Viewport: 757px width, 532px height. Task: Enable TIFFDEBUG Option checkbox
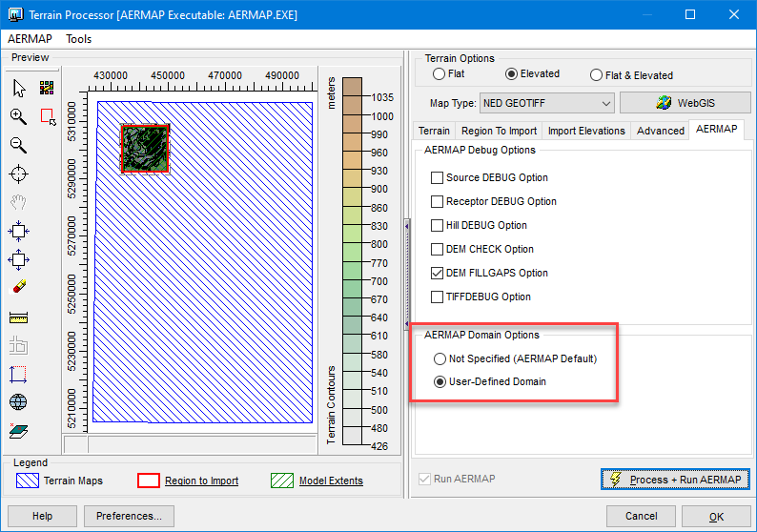tap(437, 297)
